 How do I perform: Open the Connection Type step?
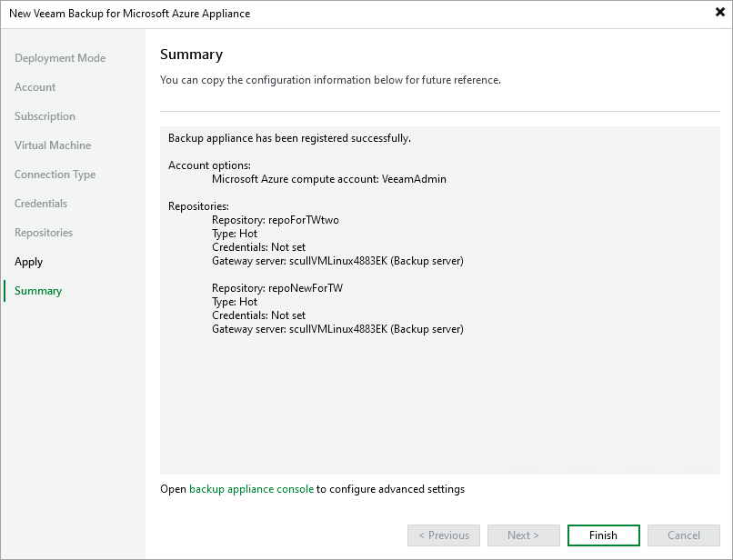click(x=55, y=175)
